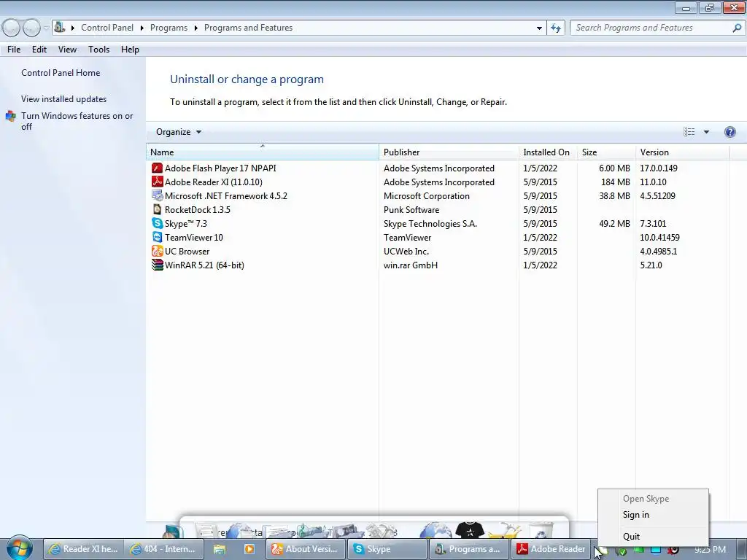The height and width of the screenshot is (560, 747).
Task: Switch to Programs and Features taskbar button
Action: coord(469,549)
